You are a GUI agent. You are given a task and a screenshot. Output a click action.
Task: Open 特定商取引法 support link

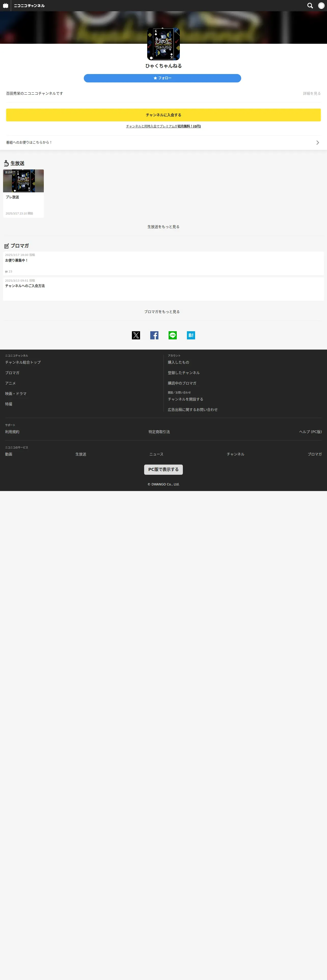pyautogui.click(x=159, y=432)
